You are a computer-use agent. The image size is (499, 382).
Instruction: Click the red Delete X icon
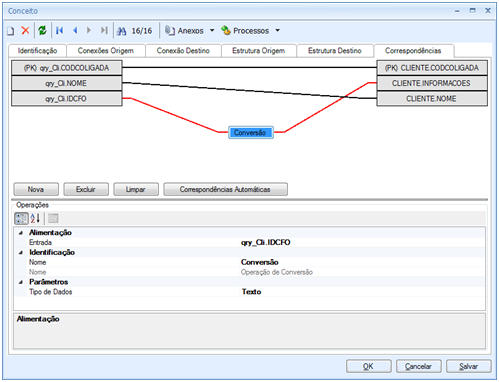tap(25, 31)
